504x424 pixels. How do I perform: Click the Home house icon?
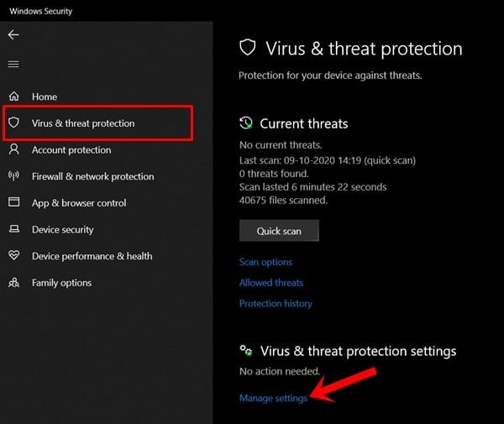pyautogui.click(x=14, y=97)
